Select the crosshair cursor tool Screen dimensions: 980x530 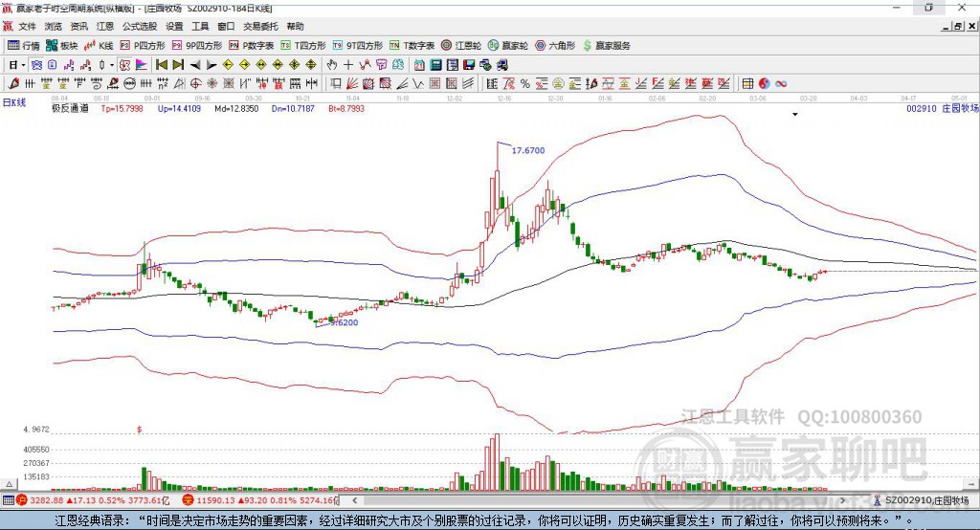click(x=348, y=65)
